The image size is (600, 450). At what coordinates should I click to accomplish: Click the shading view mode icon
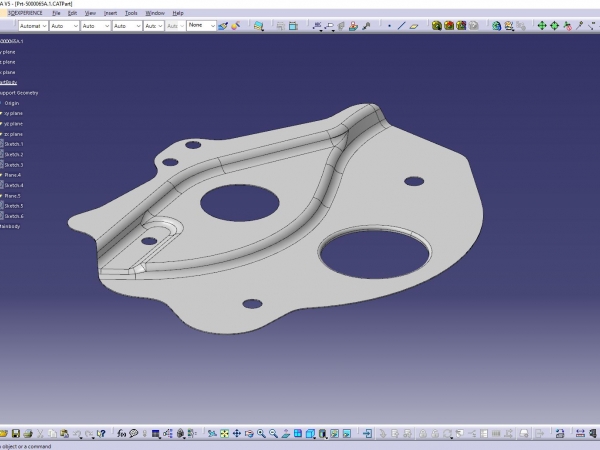(x=323, y=434)
